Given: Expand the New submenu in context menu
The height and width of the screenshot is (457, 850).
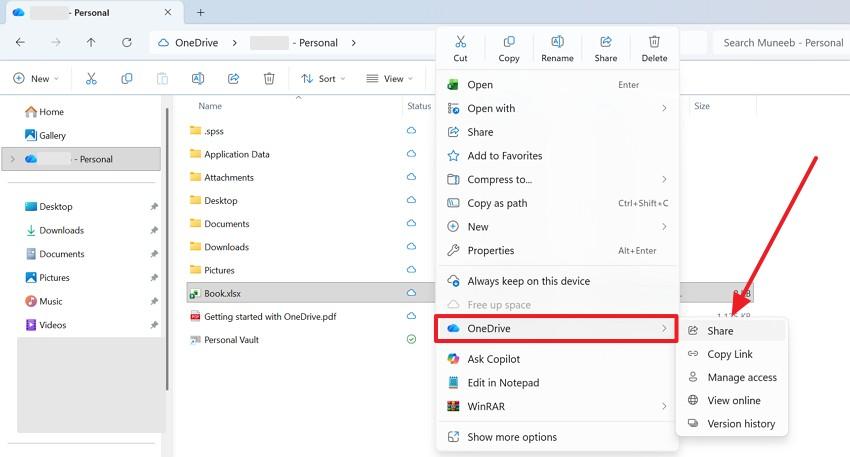Looking at the screenshot, I should tap(664, 227).
